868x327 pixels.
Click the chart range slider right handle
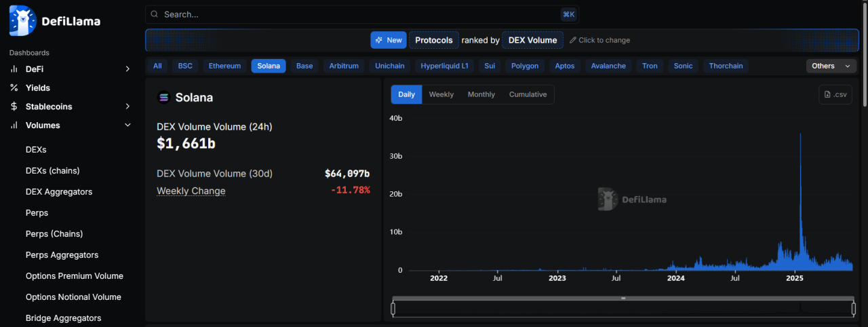tap(854, 309)
